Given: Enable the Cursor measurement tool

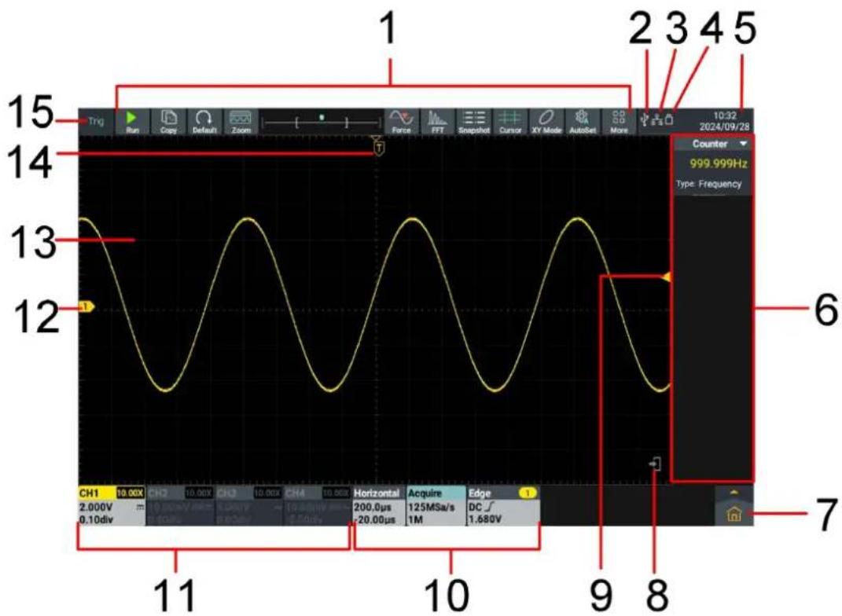Looking at the screenshot, I should [x=510, y=122].
